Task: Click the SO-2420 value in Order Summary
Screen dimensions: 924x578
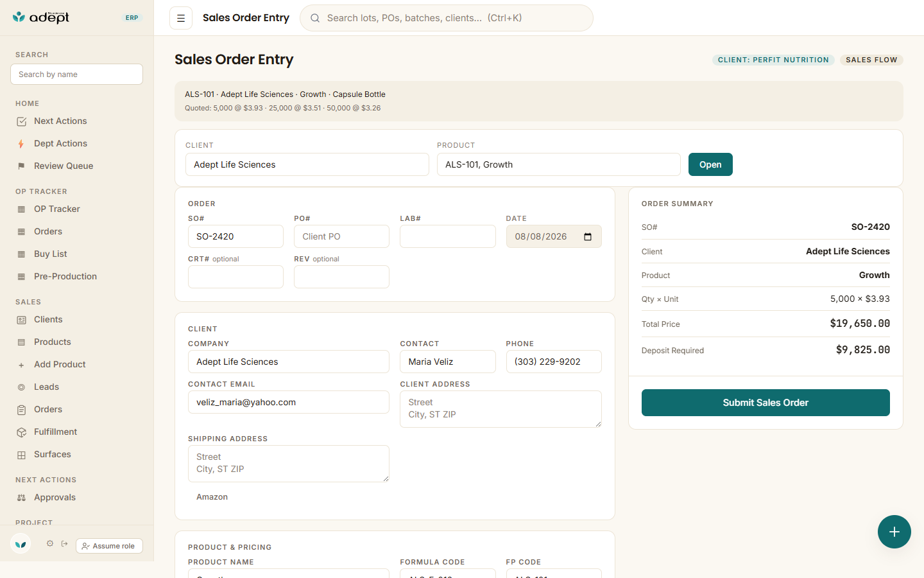Action: [871, 227]
